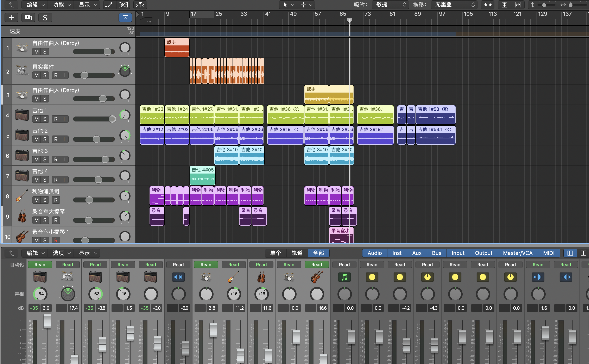The width and height of the screenshot is (589, 364).
Task: Click the volume slider of track 吉他 2
Action: pos(94,139)
